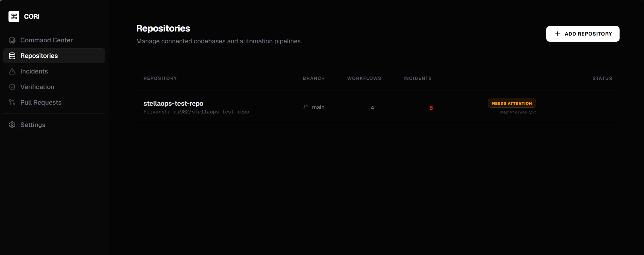Click the Settings gear icon

tap(12, 125)
